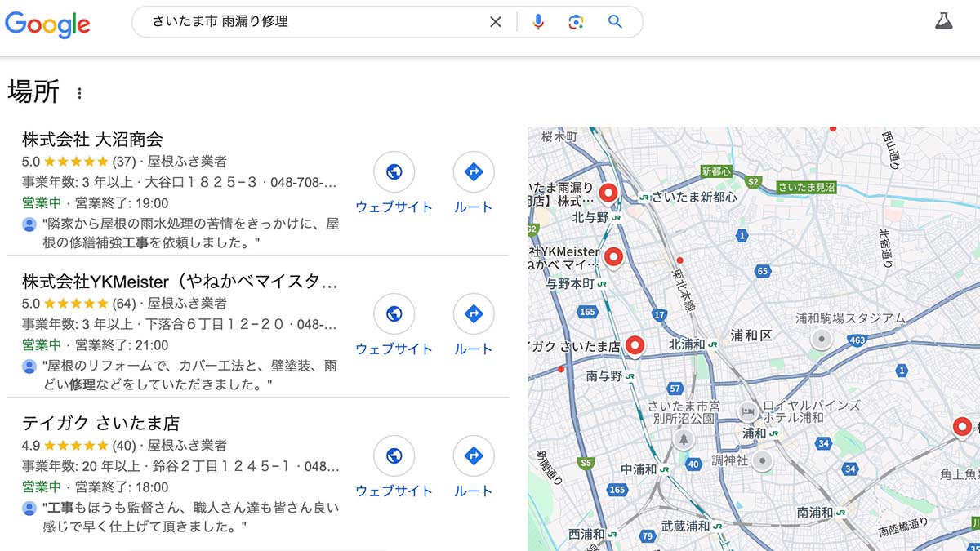
Task: Open the テイガク さいたま店 listing title
Action: coord(100,424)
